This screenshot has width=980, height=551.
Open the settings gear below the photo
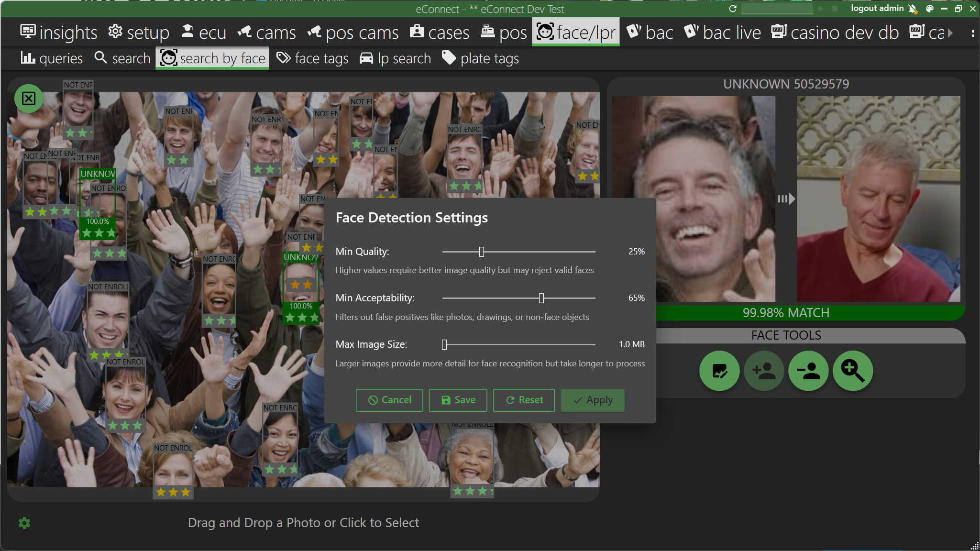click(24, 523)
